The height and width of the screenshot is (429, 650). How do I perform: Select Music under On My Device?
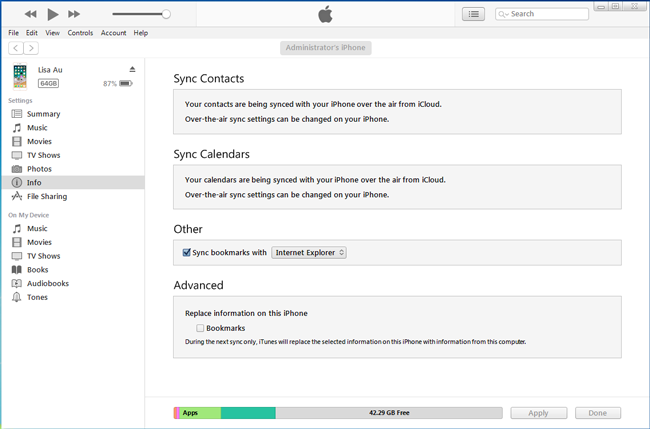73,228
